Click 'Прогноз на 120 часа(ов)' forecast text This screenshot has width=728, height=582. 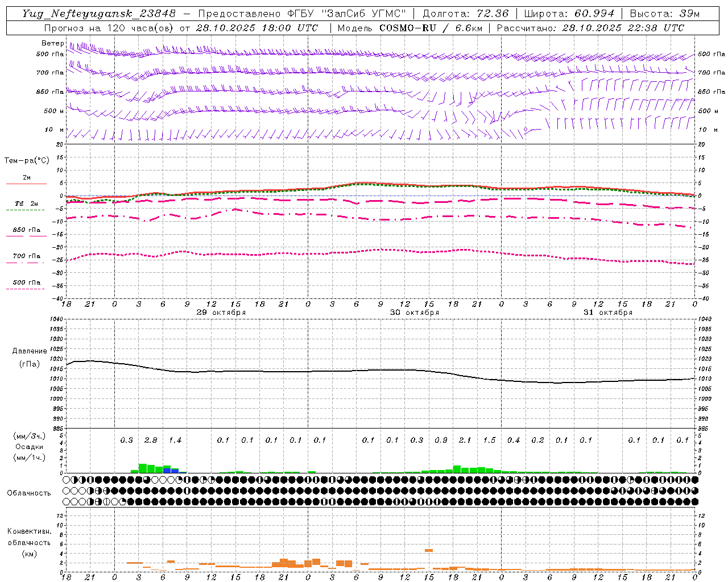(109, 28)
